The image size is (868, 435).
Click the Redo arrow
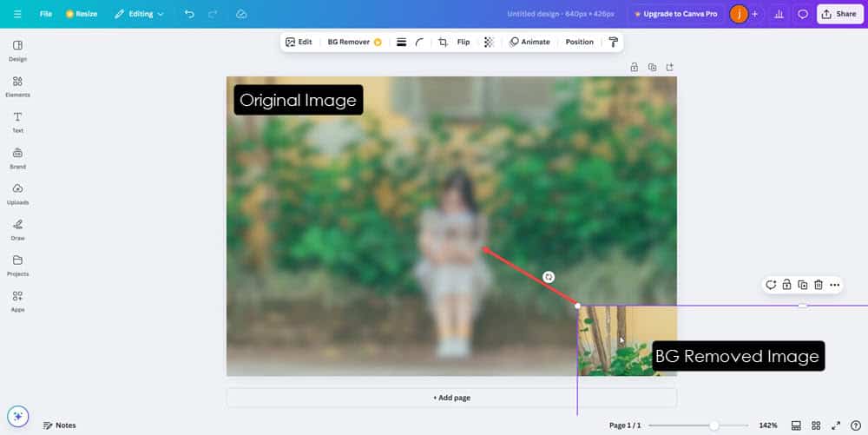[214, 14]
